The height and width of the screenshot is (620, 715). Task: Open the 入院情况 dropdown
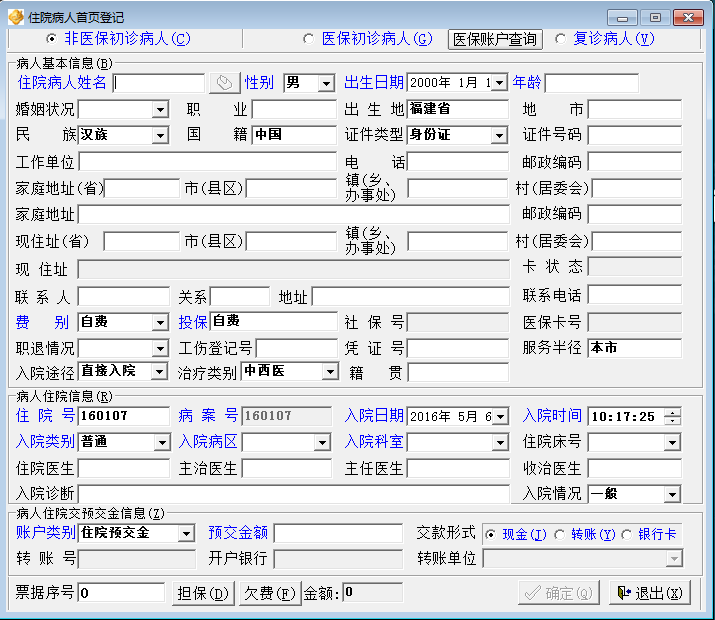tap(673, 495)
